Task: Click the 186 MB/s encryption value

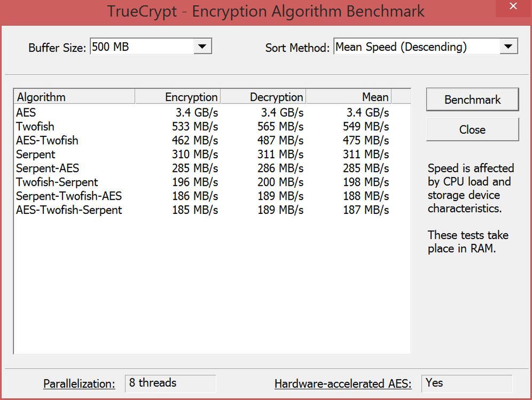Action: [x=195, y=196]
